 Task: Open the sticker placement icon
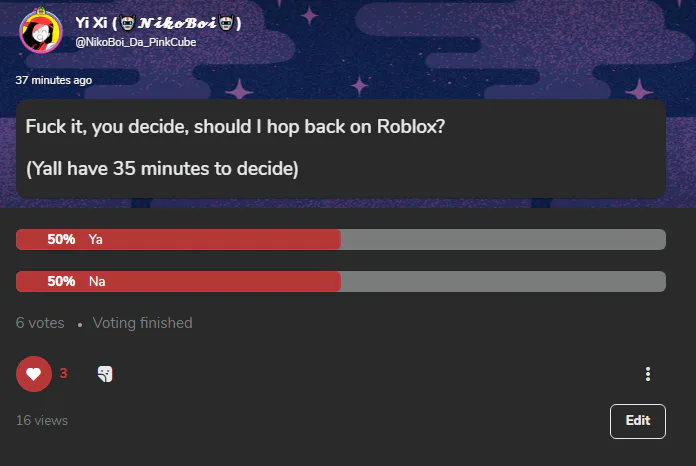(x=105, y=374)
